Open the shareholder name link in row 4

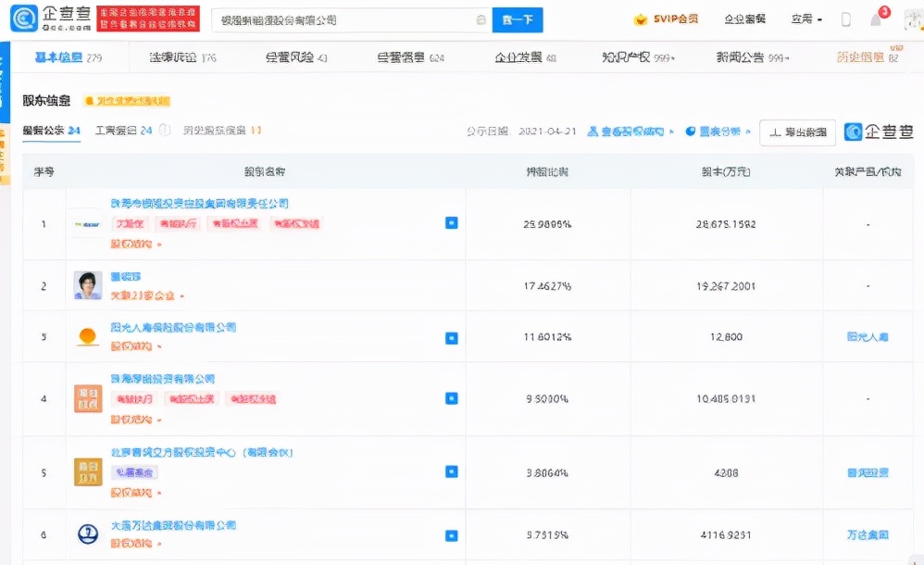point(163,379)
